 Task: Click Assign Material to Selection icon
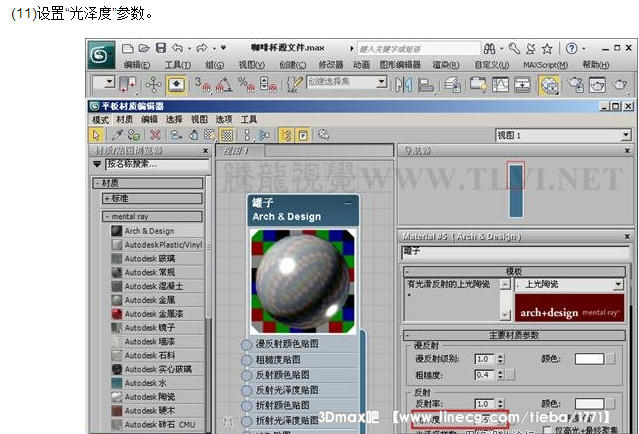134,135
